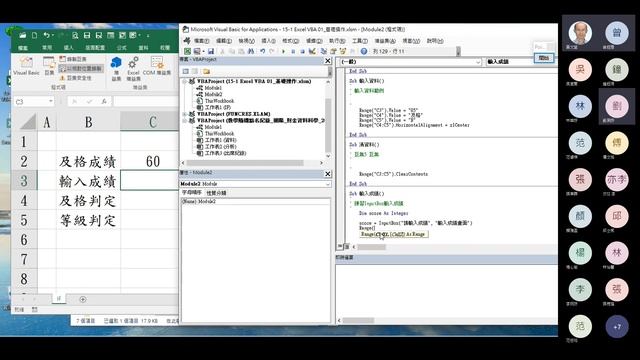Switch to Procedure View at code window bottom
The image size is (640, 360).
(x=340, y=247)
